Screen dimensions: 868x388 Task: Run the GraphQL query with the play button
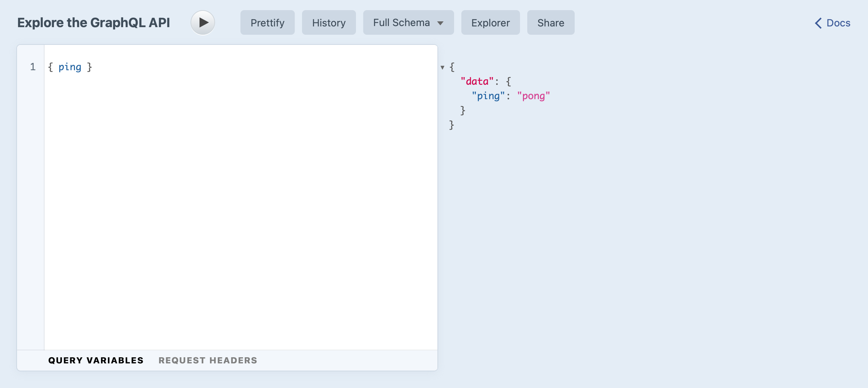(202, 22)
